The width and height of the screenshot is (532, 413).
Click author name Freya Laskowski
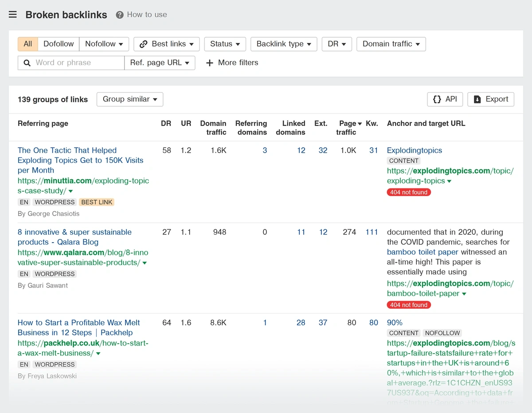[x=52, y=376]
